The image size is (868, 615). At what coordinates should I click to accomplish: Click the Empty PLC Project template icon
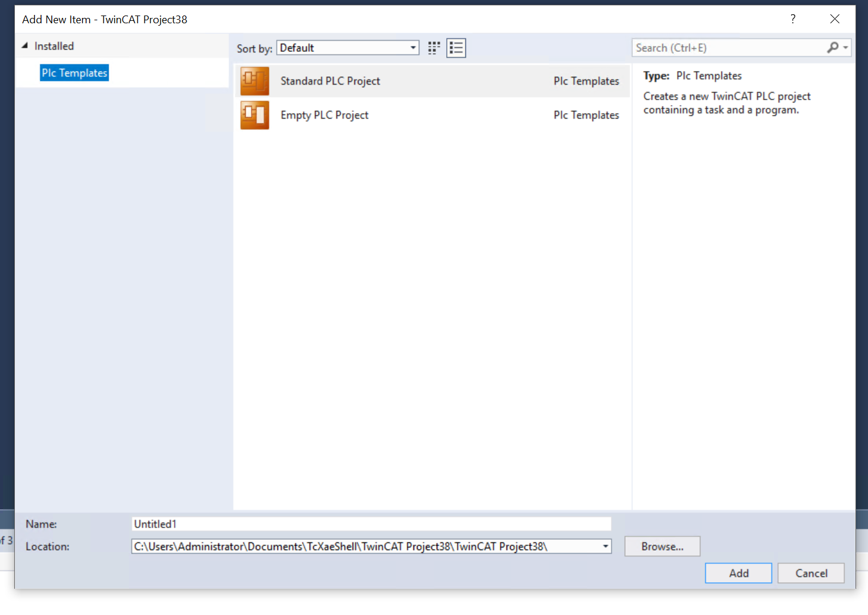[x=255, y=115]
